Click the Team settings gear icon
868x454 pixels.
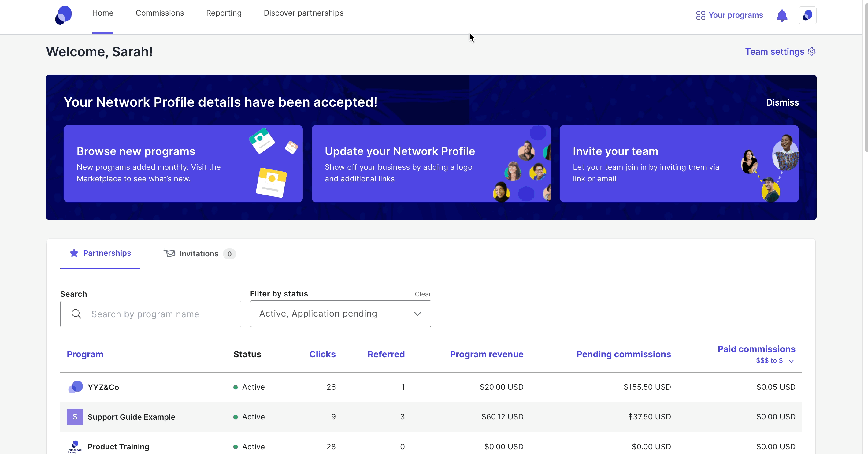(x=812, y=52)
